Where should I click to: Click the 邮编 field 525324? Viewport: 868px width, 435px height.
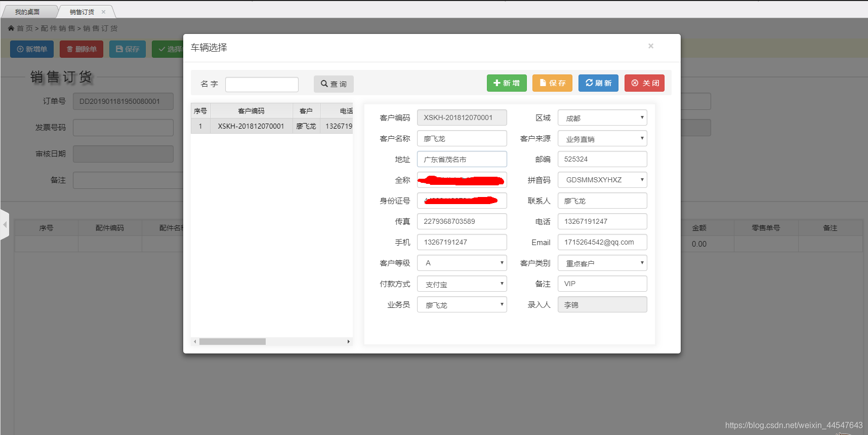click(602, 159)
